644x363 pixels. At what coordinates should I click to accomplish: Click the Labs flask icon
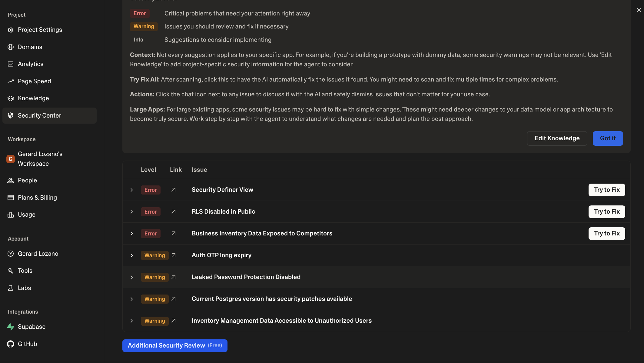11,288
